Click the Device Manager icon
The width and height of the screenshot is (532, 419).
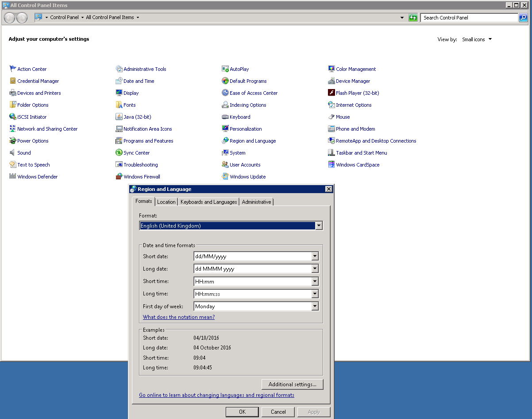(332, 81)
